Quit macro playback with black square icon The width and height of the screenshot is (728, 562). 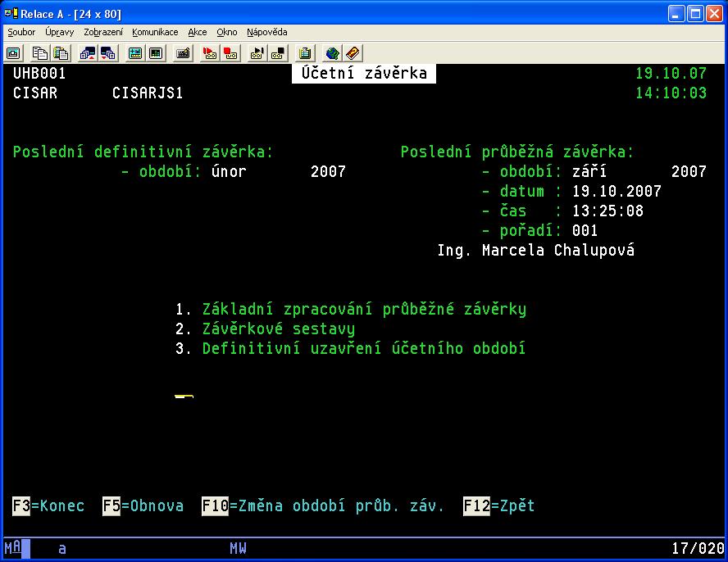(278, 53)
